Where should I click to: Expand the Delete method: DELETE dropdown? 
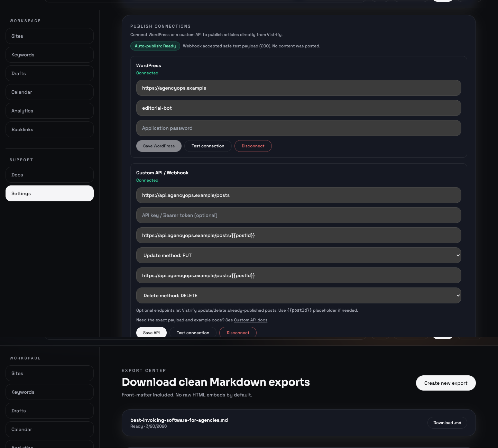pyautogui.click(x=298, y=295)
